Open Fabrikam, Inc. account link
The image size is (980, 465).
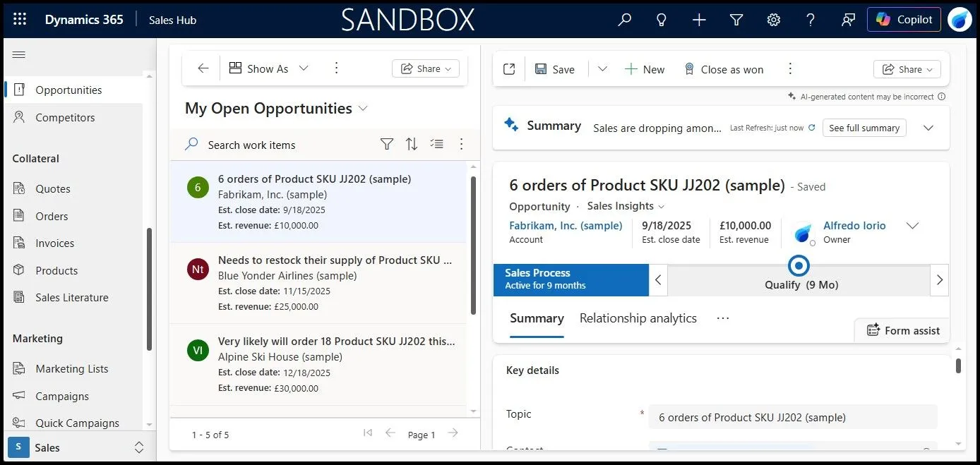566,226
